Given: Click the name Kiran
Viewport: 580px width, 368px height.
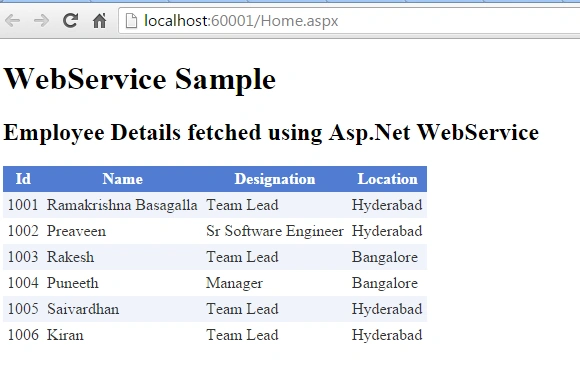Looking at the screenshot, I should (65, 335).
